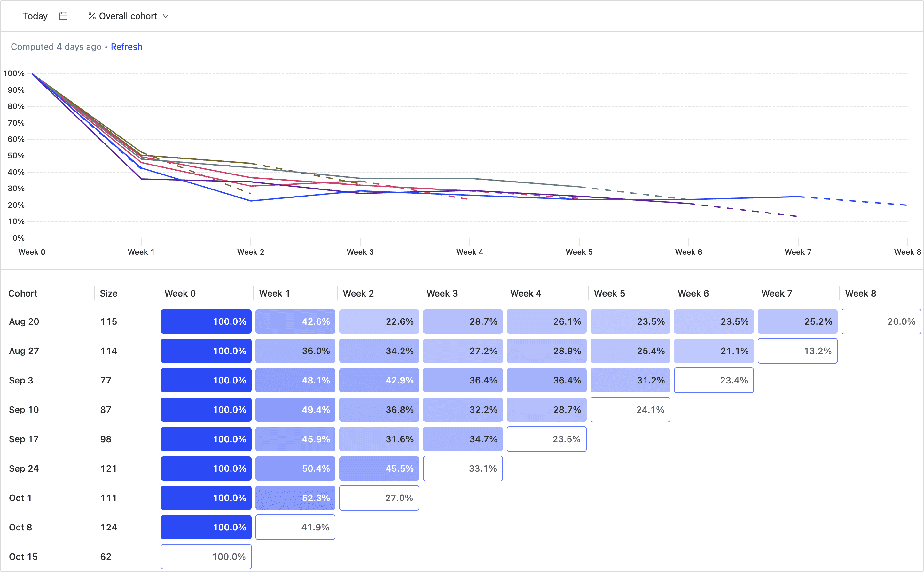
Task: Click the Size column header
Action: click(x=109, y=293)
